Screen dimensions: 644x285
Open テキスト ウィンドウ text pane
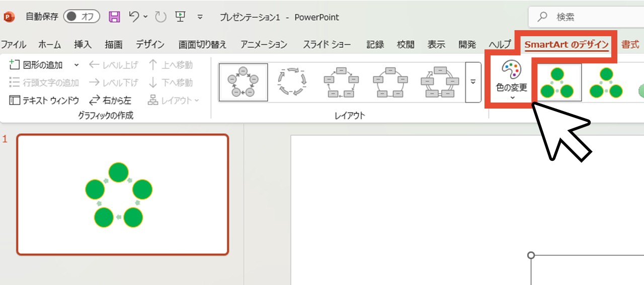tap(44, 101)
